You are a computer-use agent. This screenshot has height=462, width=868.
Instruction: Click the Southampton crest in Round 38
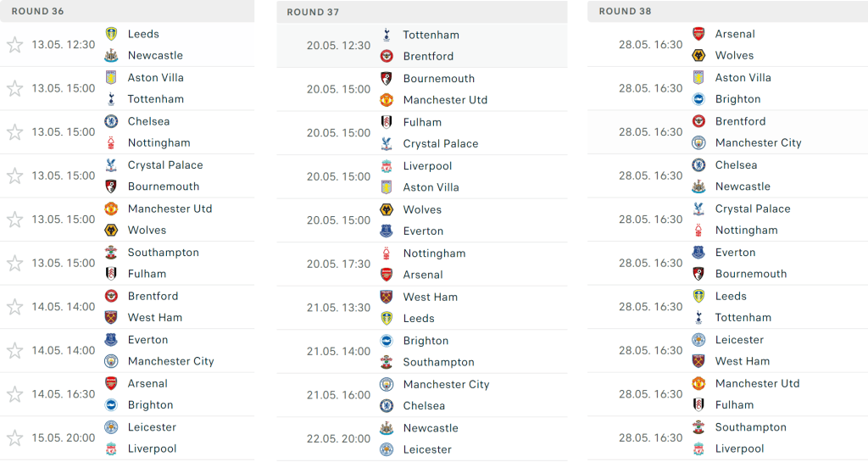coord(698,427)
